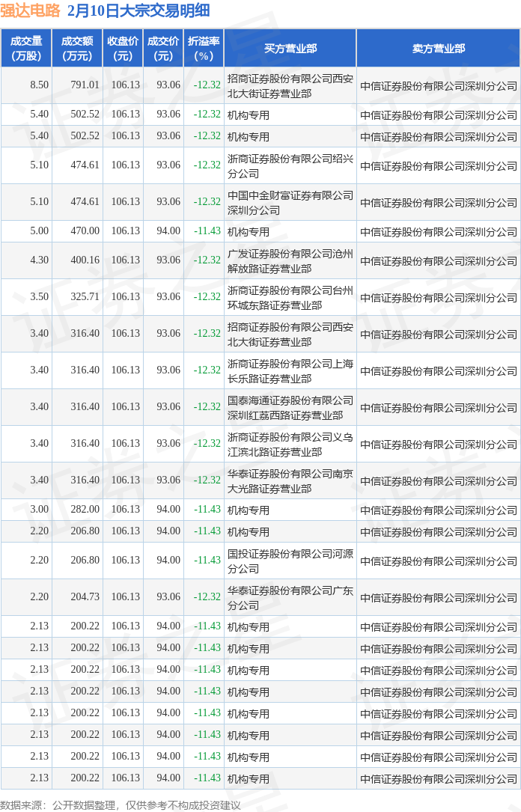
Task: Select the 8.50 volume cell
Action: coord(40,85)
